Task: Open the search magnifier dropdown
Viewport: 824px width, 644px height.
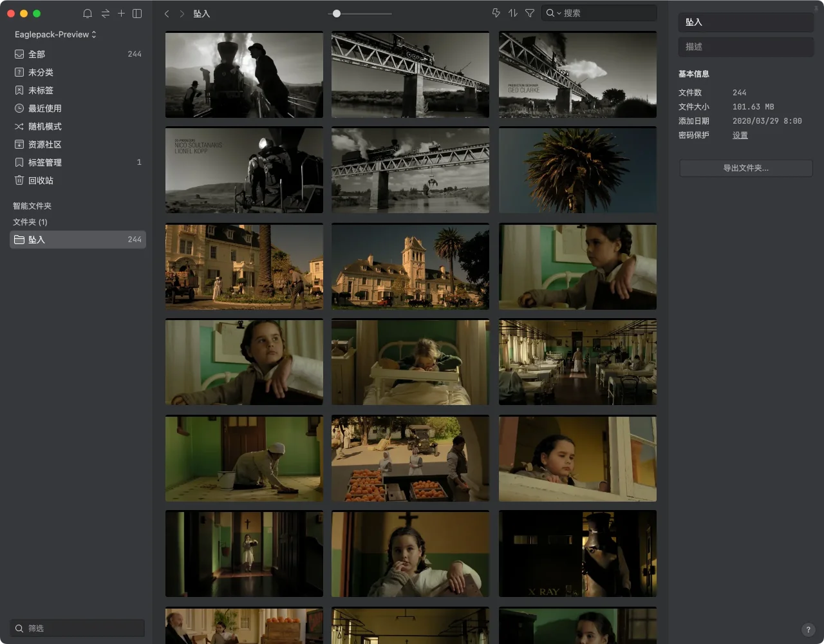Action: [x=554, y=13]
